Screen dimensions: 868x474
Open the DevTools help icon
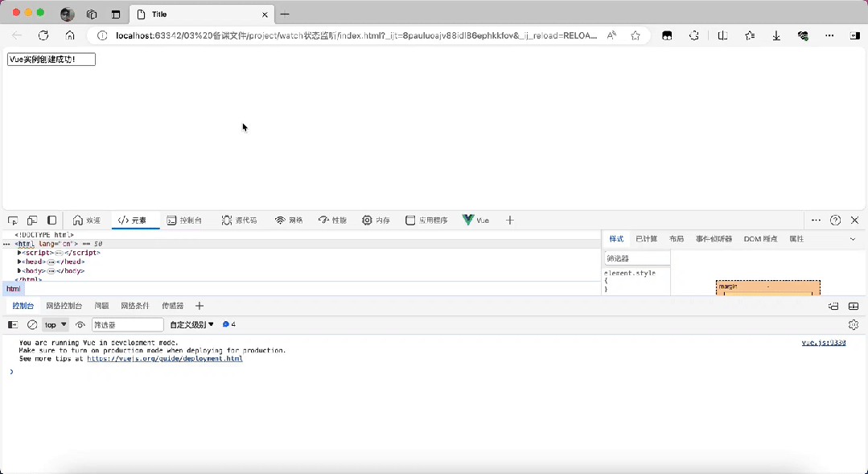coord(835,221)
